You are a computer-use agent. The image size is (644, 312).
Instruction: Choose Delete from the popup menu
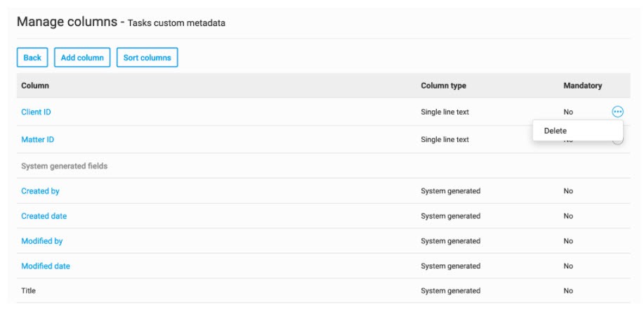[x=555, y=131]
